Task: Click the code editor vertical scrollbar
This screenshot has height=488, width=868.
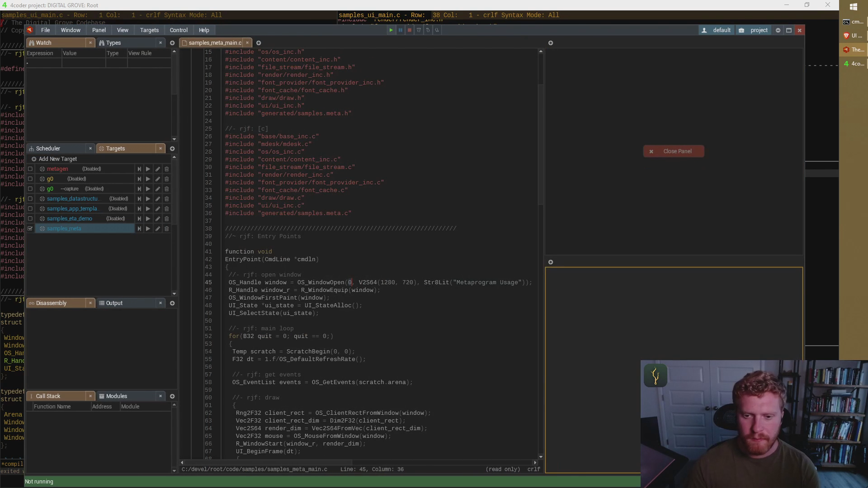Action: [x=541, y=145]
